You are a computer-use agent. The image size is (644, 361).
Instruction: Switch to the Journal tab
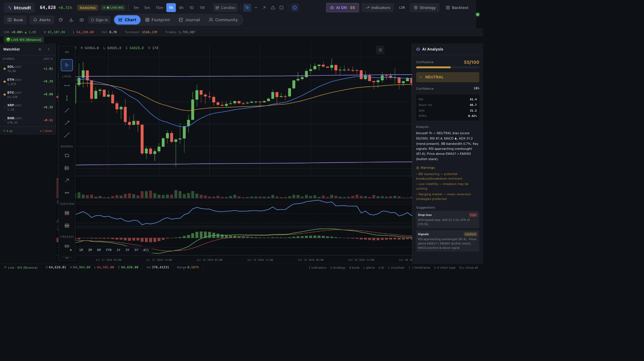[189, 20]
